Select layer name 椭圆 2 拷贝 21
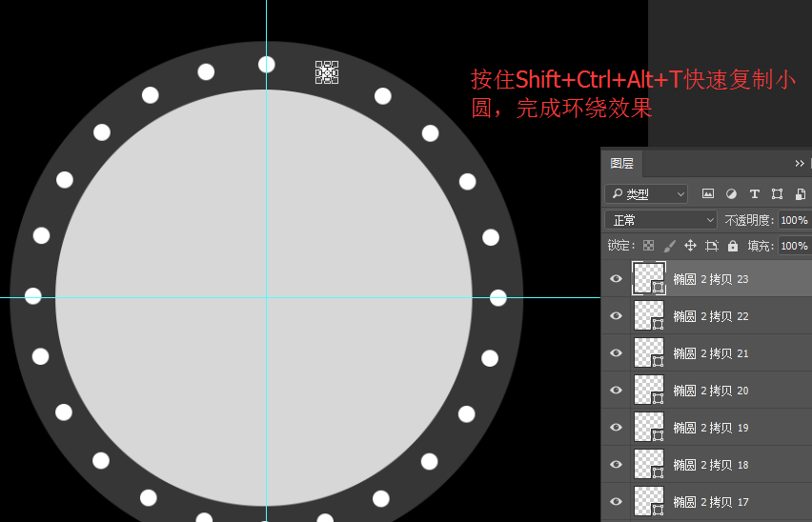 pyautogui.click(x=711, y=353)
